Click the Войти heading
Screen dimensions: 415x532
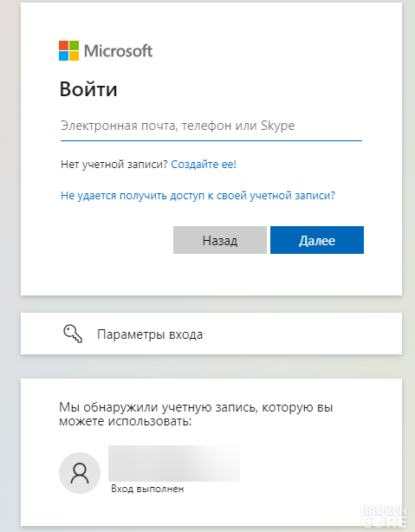click(88, 89)
